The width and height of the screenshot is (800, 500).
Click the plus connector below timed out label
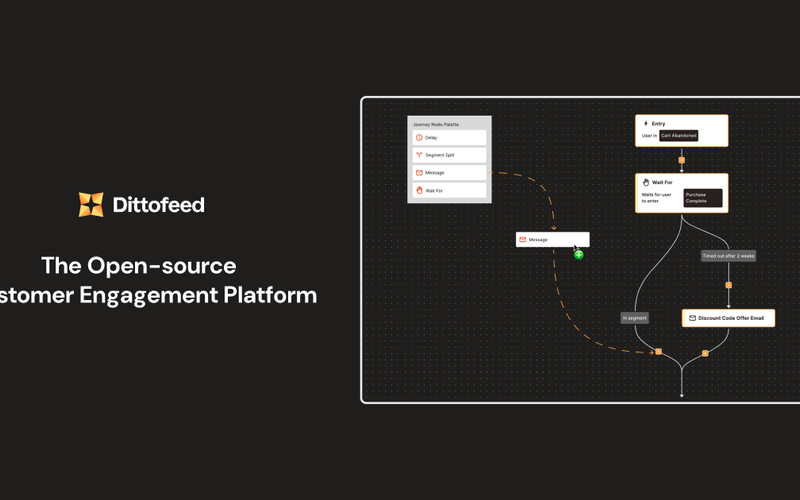click(x=729, y=285)
